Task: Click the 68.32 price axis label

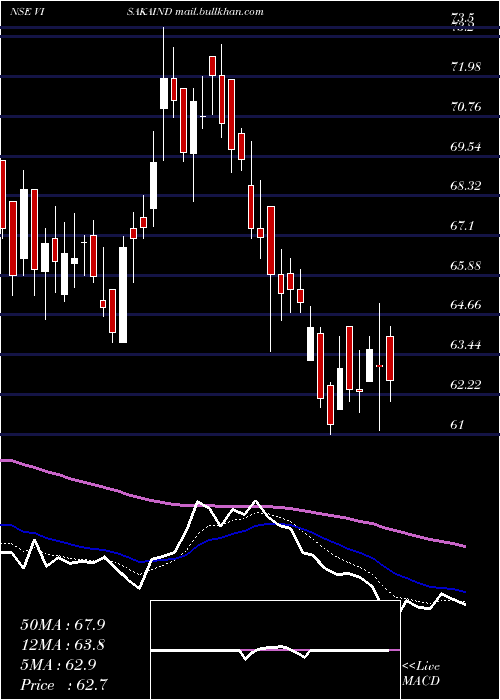Action: tap(467, 186)
